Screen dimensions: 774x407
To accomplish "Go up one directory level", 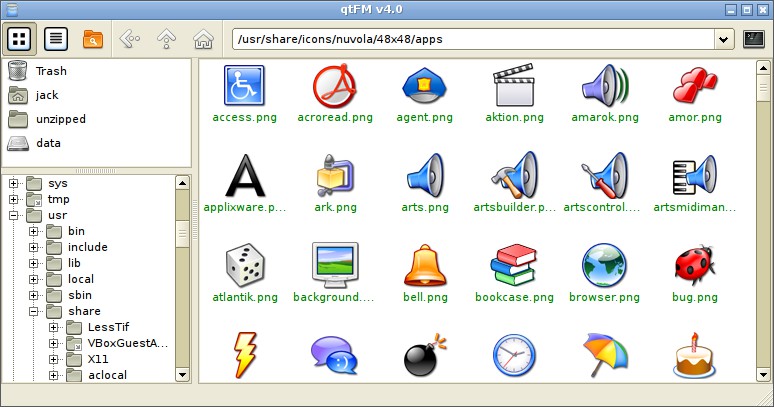I will tap(166, 38).
